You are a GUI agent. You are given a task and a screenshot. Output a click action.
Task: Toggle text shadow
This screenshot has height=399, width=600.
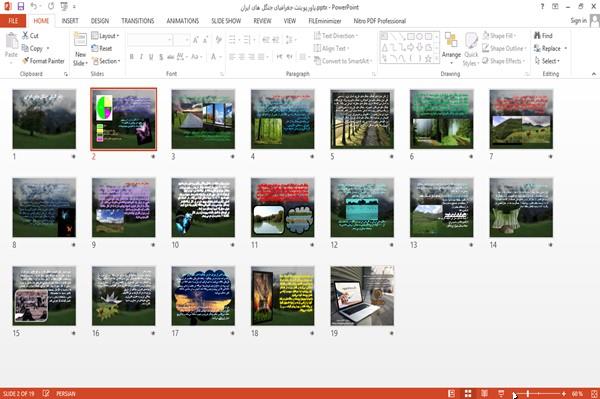pyautogui.click(x=161, y=57)
